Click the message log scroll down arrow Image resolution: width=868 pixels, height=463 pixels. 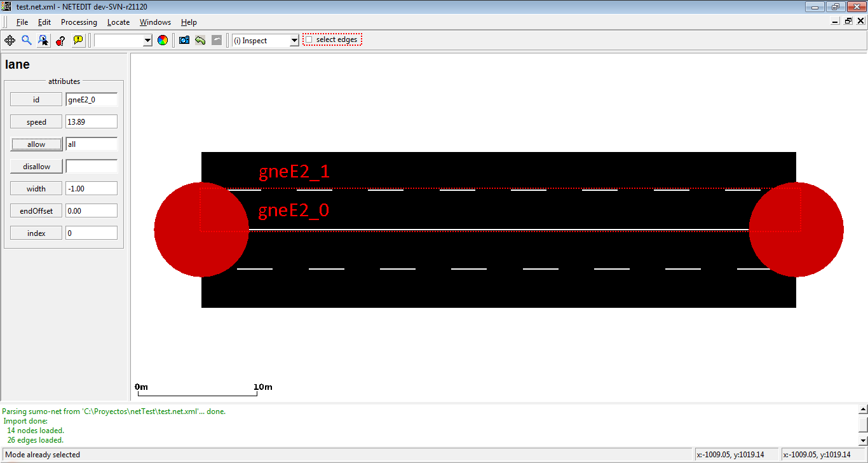pos(862,440)
